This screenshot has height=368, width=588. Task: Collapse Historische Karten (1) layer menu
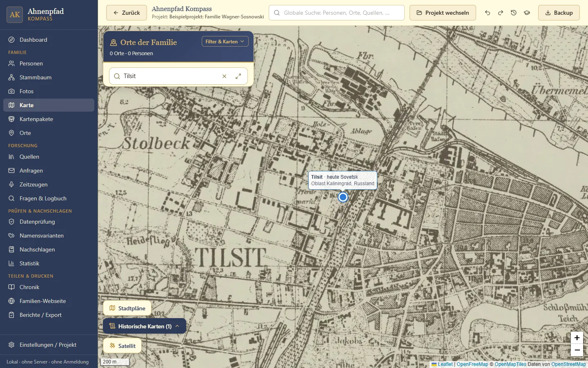[x=145, y=326]
